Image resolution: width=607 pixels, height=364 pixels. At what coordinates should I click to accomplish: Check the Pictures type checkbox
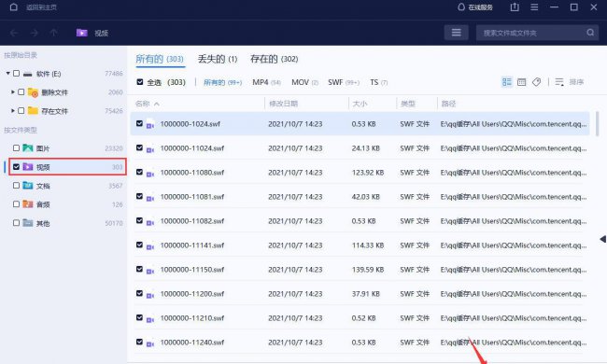click(16, 147)
